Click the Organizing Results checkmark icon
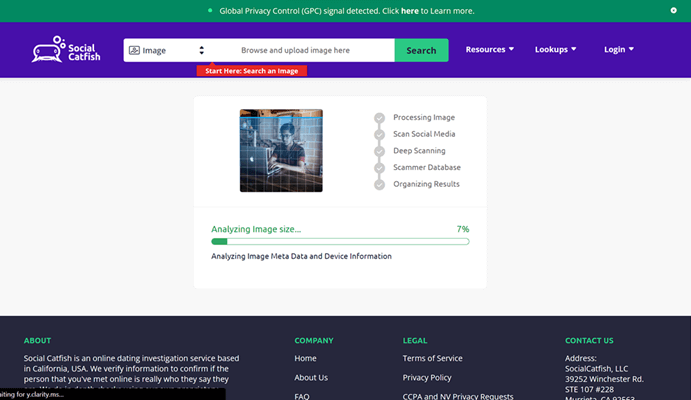The height and width of the screenshot is (400, 691). 379,184
